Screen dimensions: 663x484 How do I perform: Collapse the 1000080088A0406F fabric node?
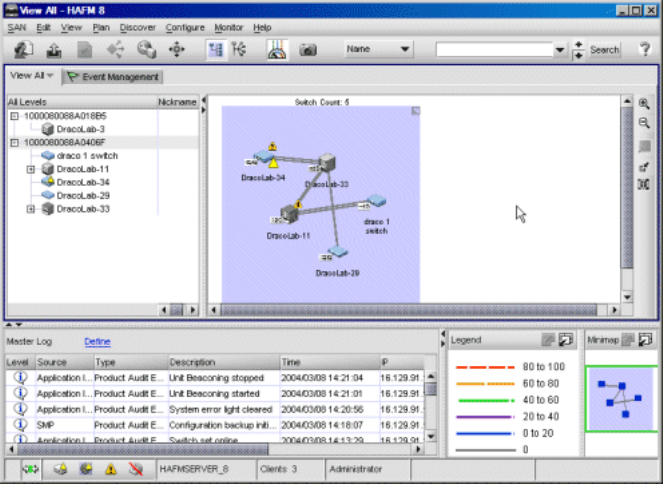pyautogui.click(x=14, y=142)
